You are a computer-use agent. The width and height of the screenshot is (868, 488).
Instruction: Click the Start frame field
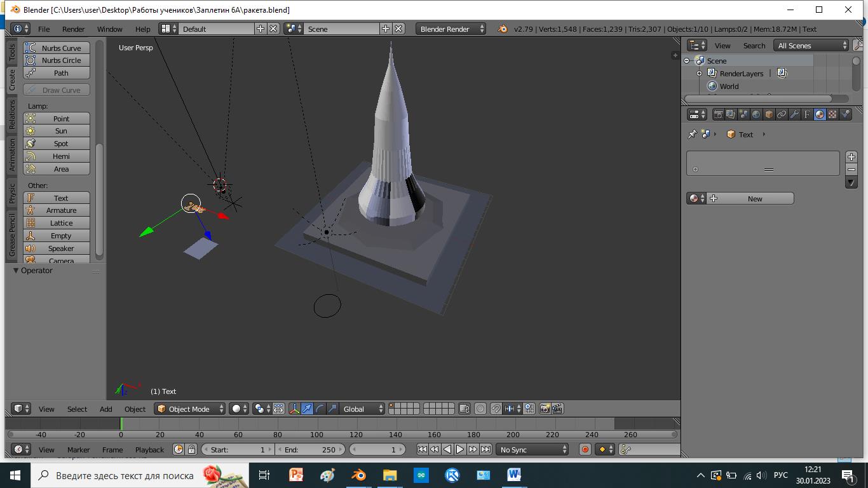click(238, 449)
